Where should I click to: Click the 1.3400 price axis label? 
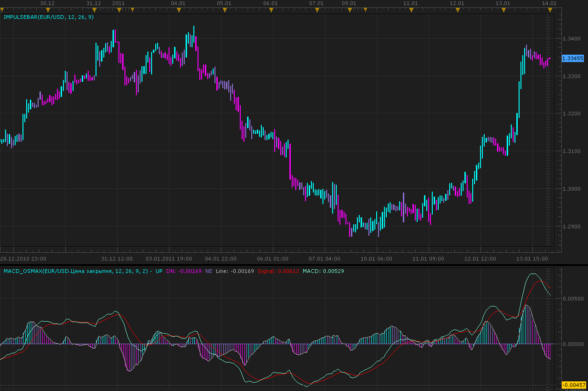pyautogui.click(x=572, y=39)
